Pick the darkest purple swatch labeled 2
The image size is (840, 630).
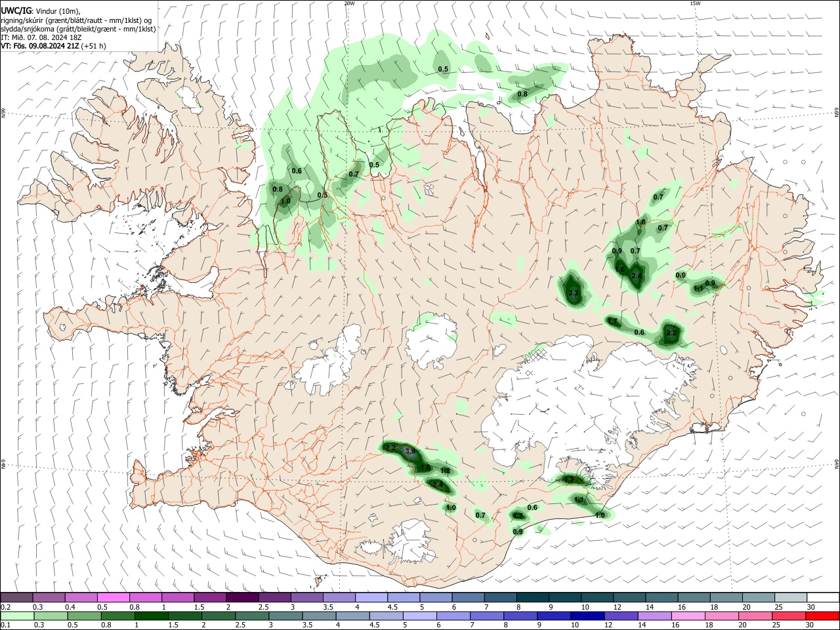coord(242,597)
